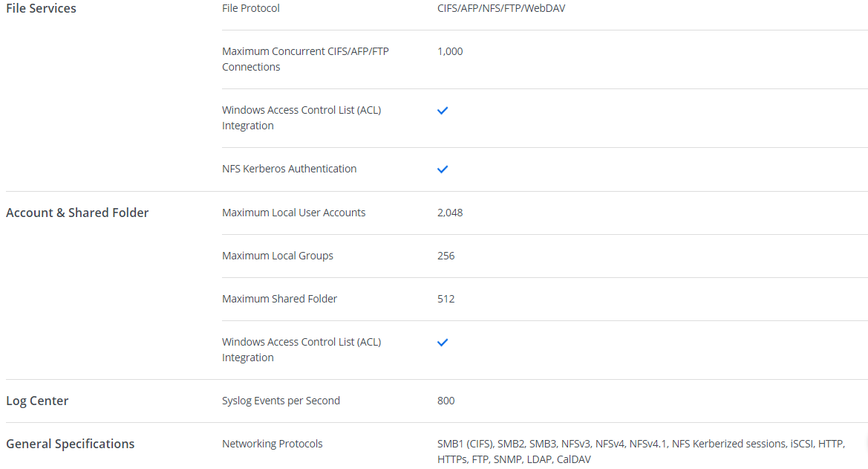Viewport: 868px width, 469px height.
Task: Click the File Protocol row label
Action: point(251,8)
